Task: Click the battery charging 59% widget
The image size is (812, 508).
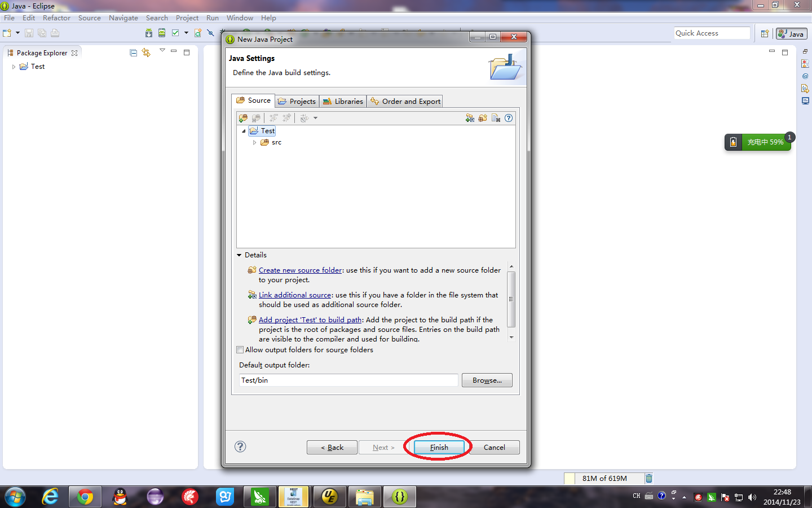Action: (758, 142)
